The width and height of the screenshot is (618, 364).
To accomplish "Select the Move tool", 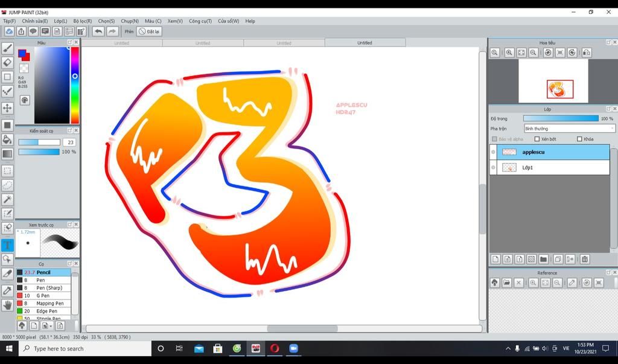I will [x=7, y=108].
